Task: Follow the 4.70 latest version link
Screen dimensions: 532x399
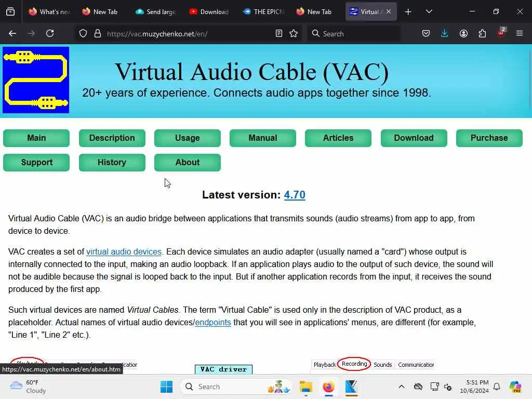Action: 295,195
